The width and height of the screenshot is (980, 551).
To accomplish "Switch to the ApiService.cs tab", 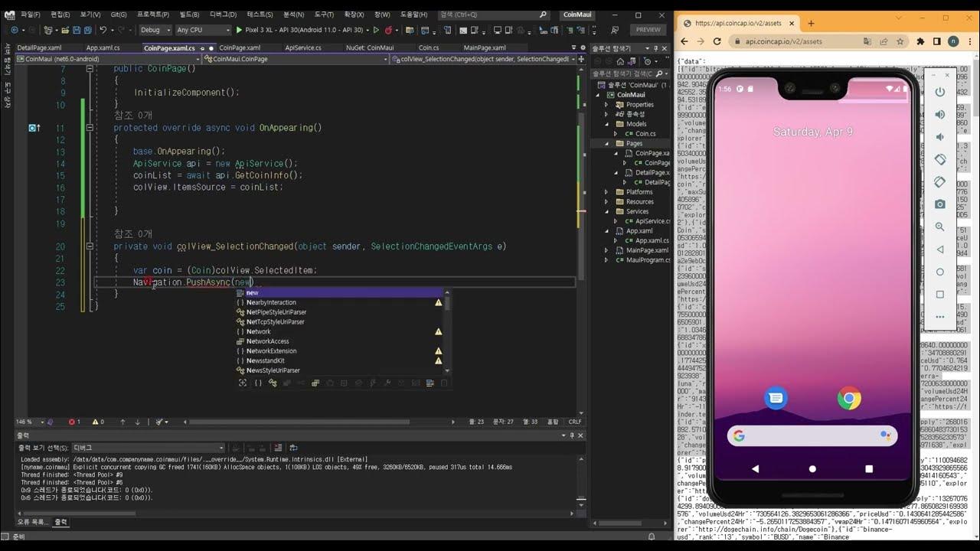I will pos(303,47).
